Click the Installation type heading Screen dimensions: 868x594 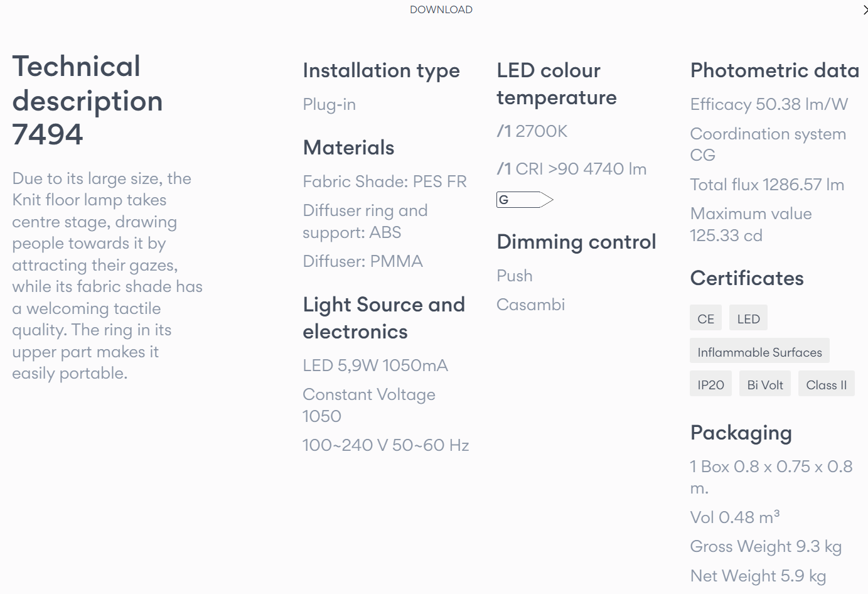pos(381,71)
